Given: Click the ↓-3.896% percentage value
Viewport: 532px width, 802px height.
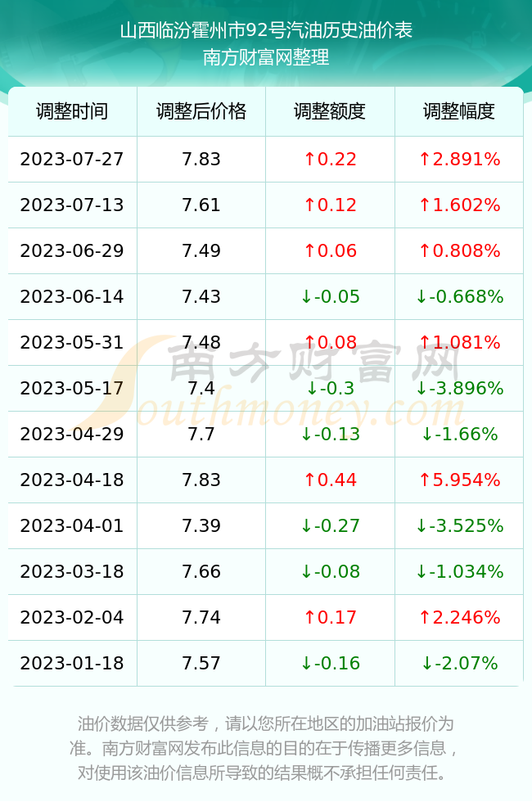Looking at the screenshot, I should pos(459,388).
